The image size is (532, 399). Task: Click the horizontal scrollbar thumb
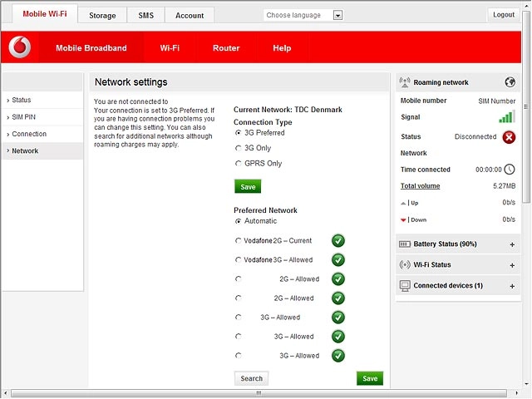(x=259, y=393)
